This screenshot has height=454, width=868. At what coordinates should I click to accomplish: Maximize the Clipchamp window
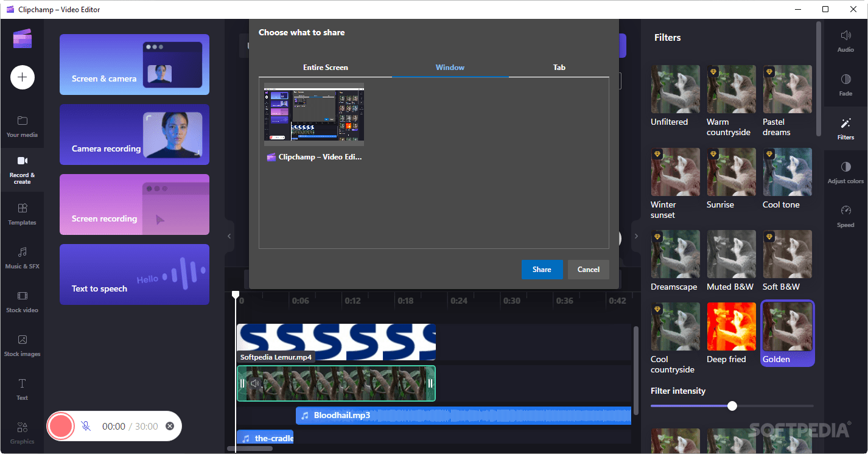click(825, 9)
